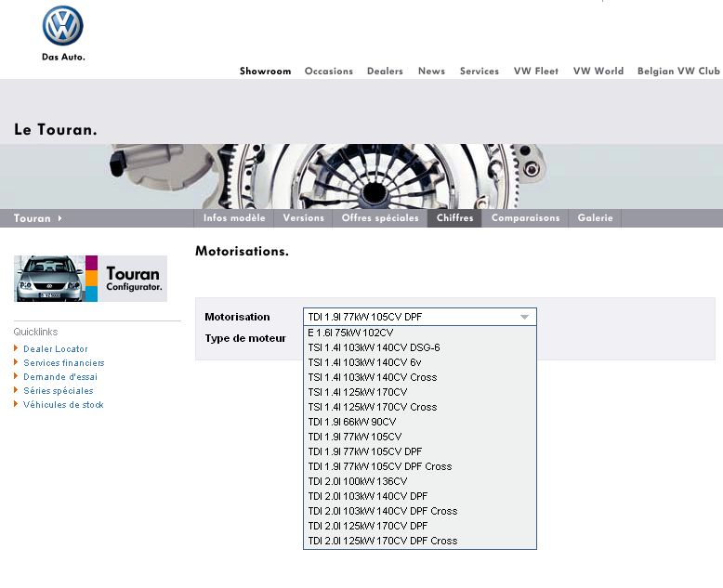Viewport: 723px width, 588px height.
Task: Select TSI 1.4l 103kW 140CV DSG-6
Action: [420, 347]
